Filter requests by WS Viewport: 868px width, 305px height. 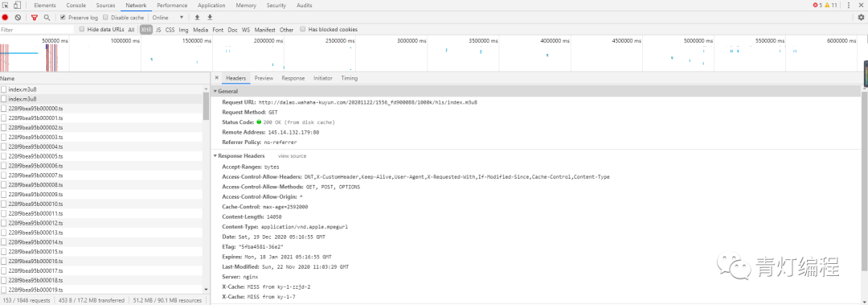246,30
